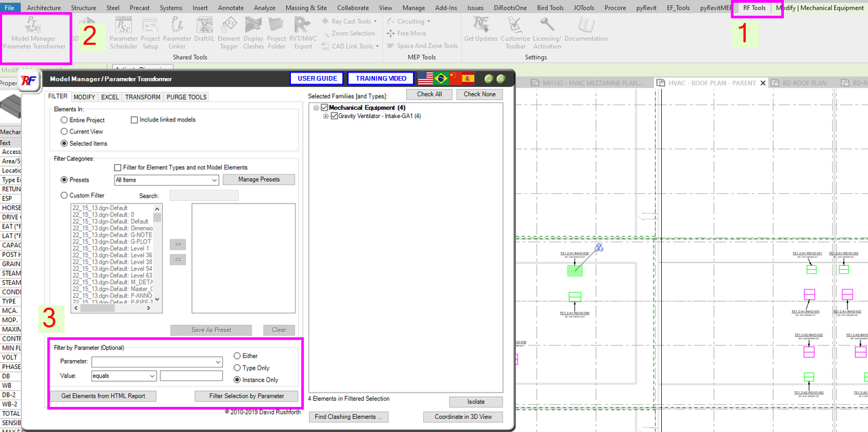This screenshot has height=432, width=868.
Task: Open the Customize Toolbar setting
Action: point(515,33)
